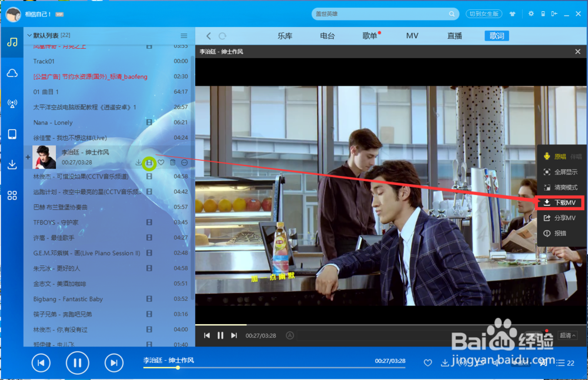
Task: Open the mobile phone sidebar icon
Action: point(12,134)
